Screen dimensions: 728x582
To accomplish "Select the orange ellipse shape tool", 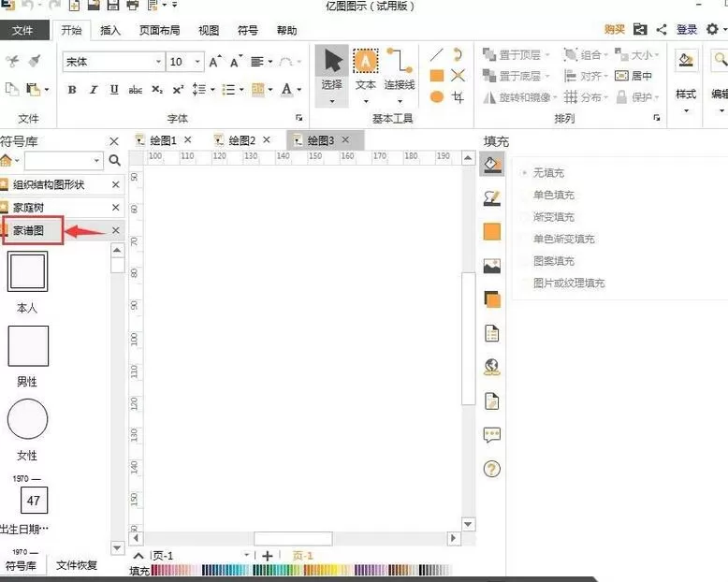I will click(436, 97).
